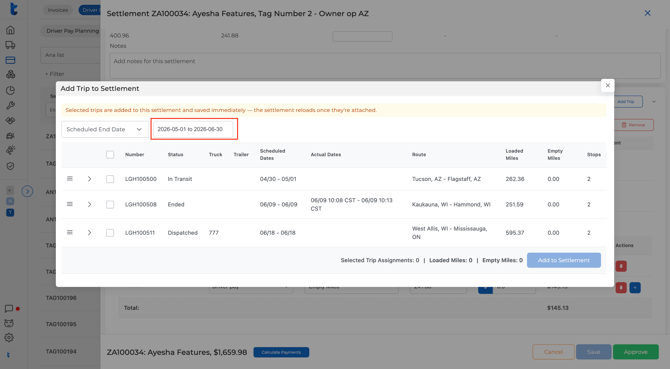
Task: Open the Driver Pay Planning tab
Action: [71, 31]
